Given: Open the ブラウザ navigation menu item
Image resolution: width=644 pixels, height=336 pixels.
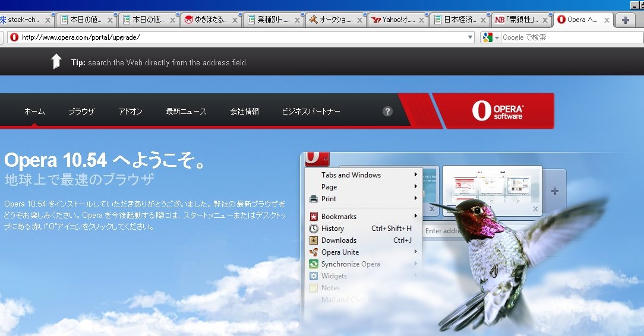Looking at the screenshot, I should click(81, 111).
